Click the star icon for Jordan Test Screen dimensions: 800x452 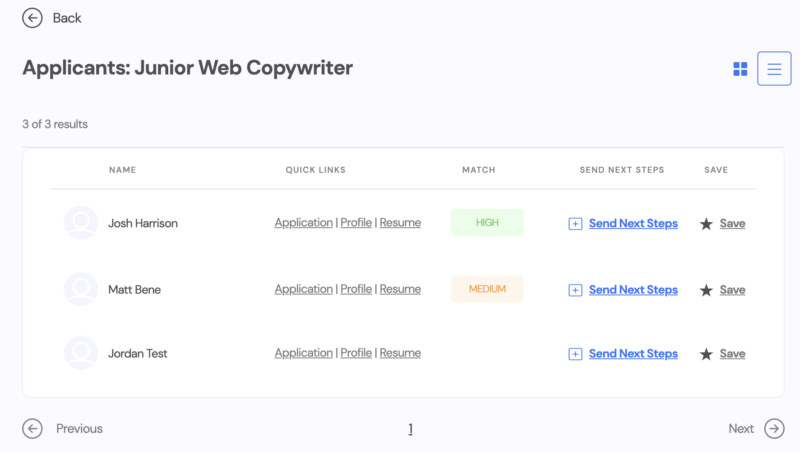(x=706, y=354)
